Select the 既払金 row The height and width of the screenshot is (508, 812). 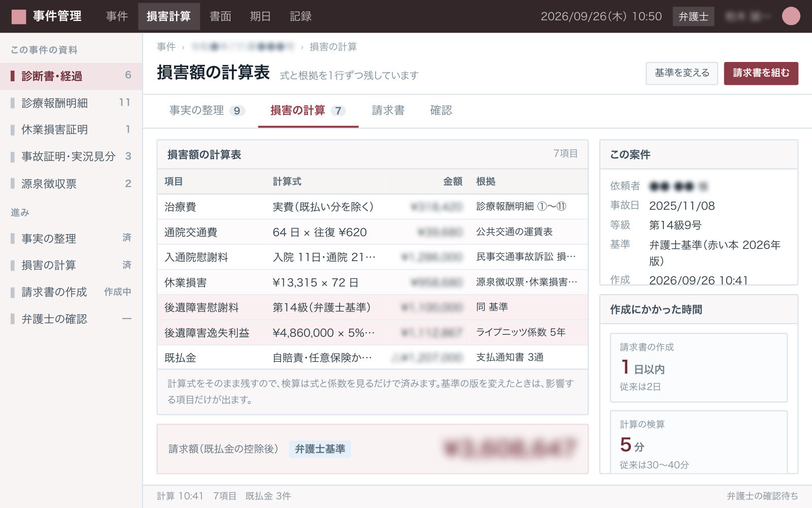click(373, 358)
